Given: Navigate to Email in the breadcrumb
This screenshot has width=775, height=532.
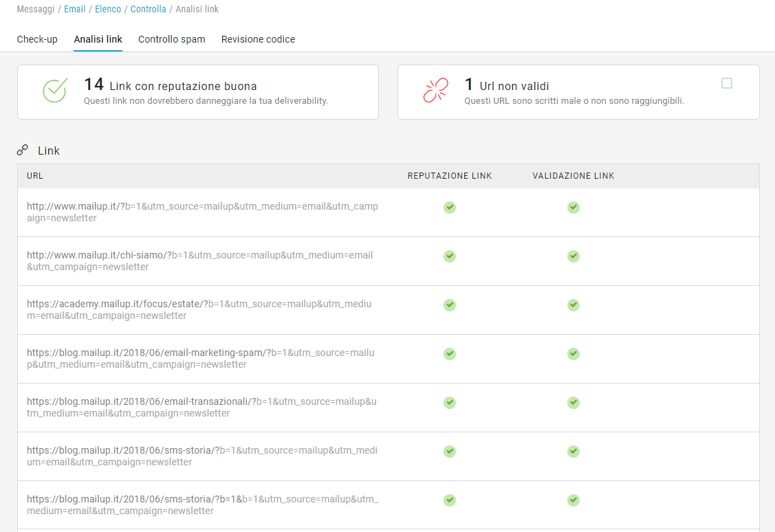Looking at the screenshot, I should click(x=74, y=9).
